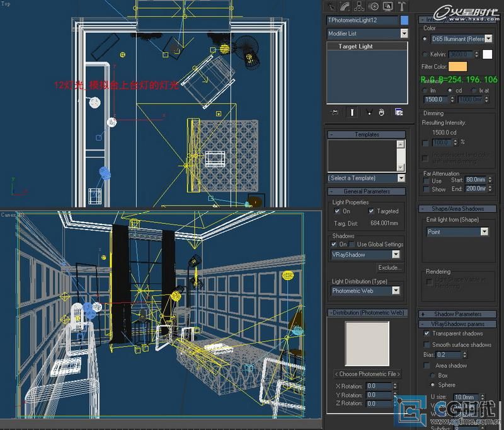Adjust the Far Attenuation End spinner
This screenshot has width=504, height=430.
[x=490, y=189]
